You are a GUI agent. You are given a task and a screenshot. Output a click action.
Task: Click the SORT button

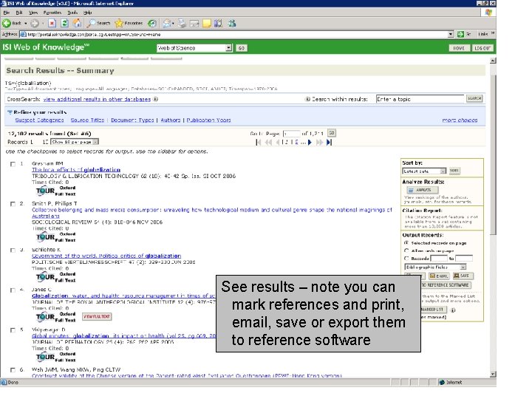(x=454, y=171)
